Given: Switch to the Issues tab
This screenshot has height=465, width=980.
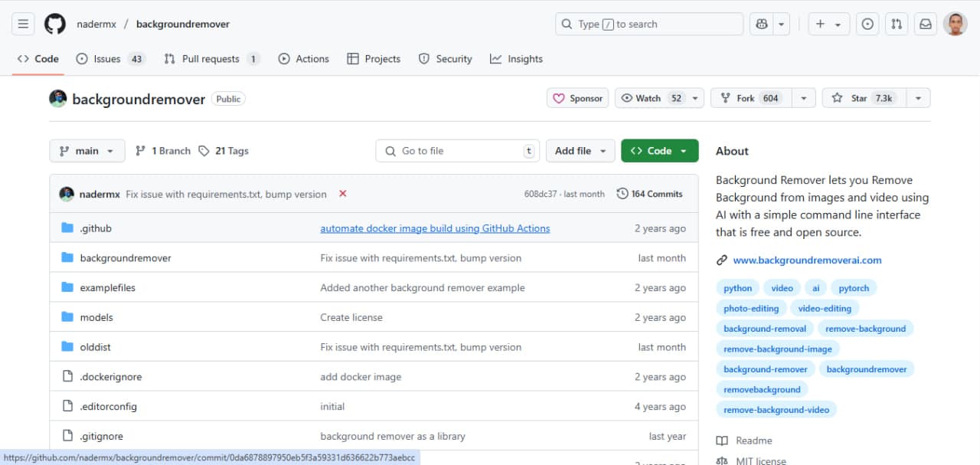Looking at the screenshot, I should click(x=111, y=59).
